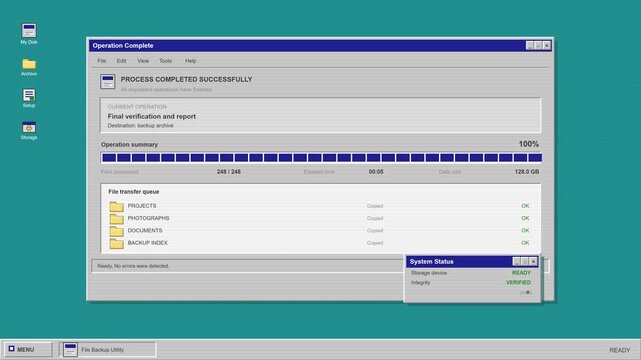Maximize the Operation Complete window
641x360 pixels.
(538, 45)
